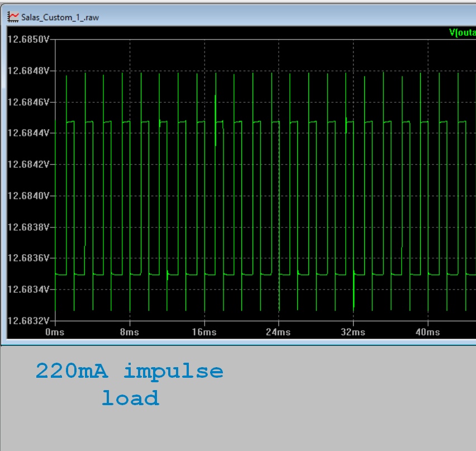The width and height of the screenshot is (476, 451).
Task: Click the 12.6844V y-axis label
Action: [x=28, y=133]
